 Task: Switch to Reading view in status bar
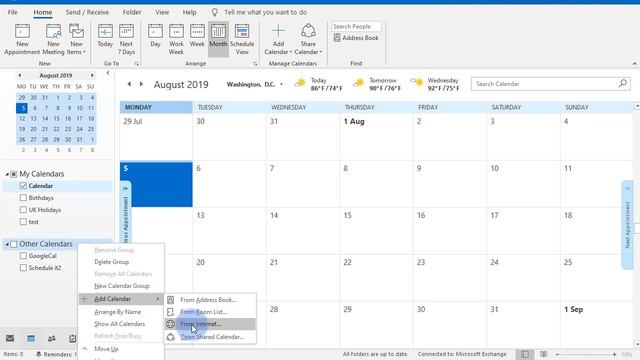[543, 354]
